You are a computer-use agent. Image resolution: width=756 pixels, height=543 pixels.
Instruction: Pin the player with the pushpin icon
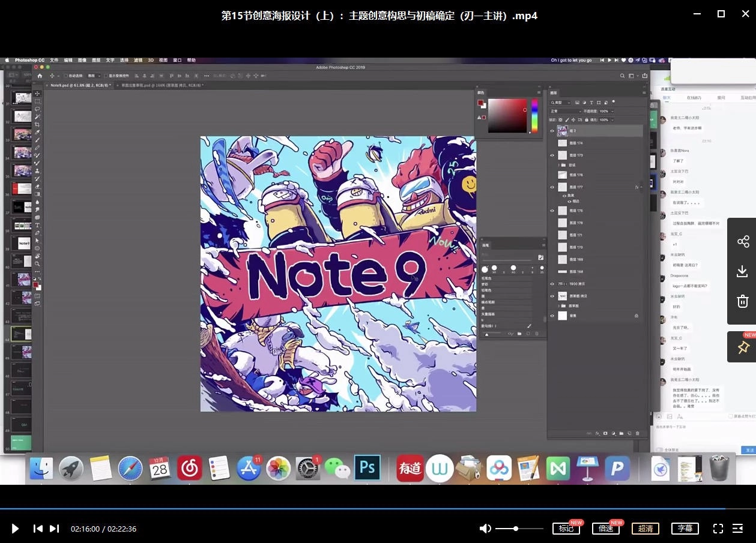pos(743,347)
